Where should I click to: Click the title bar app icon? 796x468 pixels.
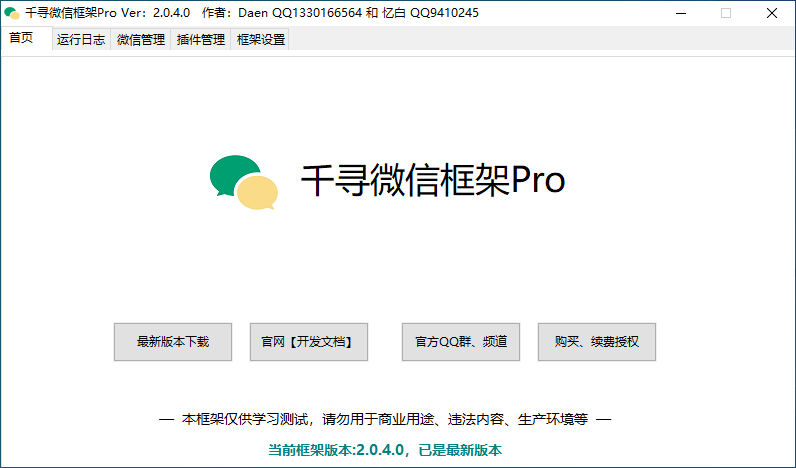coord(12,13)
